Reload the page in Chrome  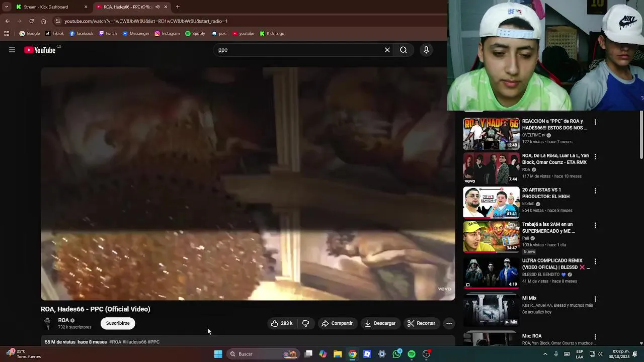click(31, 21)
